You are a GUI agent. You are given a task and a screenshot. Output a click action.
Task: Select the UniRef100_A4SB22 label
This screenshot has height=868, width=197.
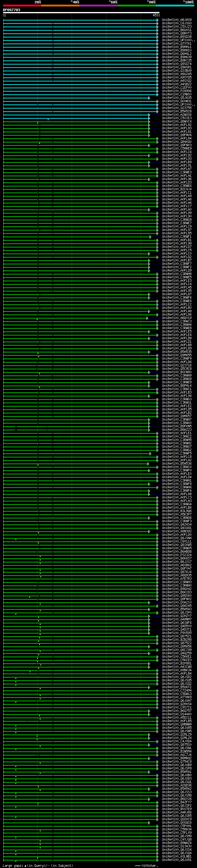177,84
